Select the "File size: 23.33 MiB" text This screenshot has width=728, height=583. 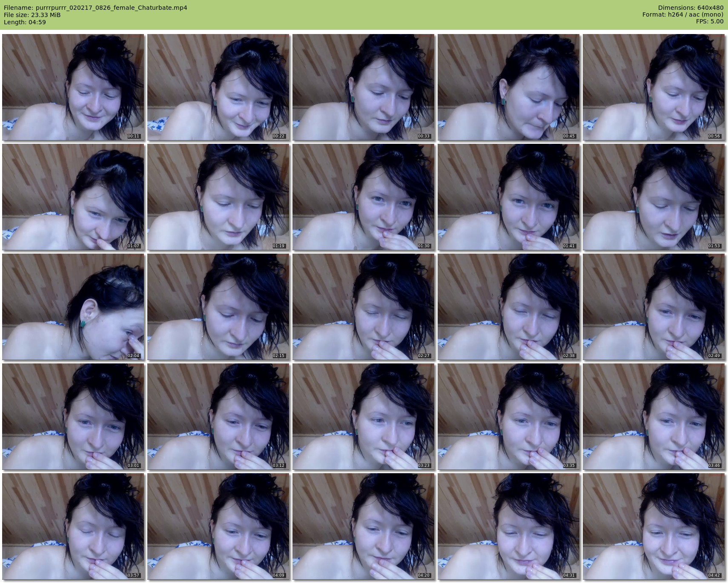pyautogui.click(x=32, y=15)
